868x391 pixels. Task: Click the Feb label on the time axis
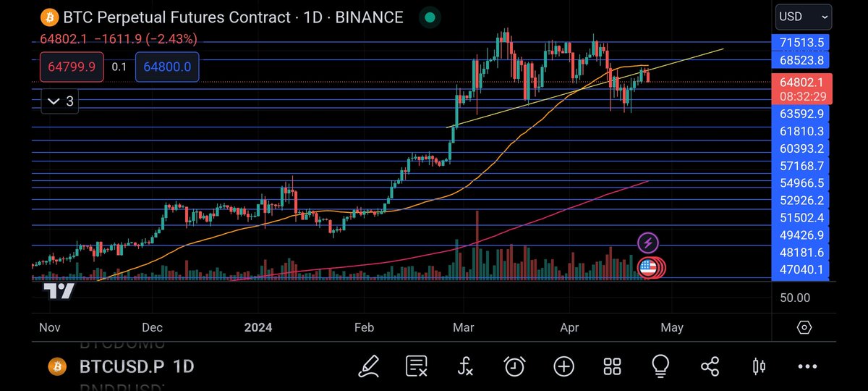click(x=364, y=327)
